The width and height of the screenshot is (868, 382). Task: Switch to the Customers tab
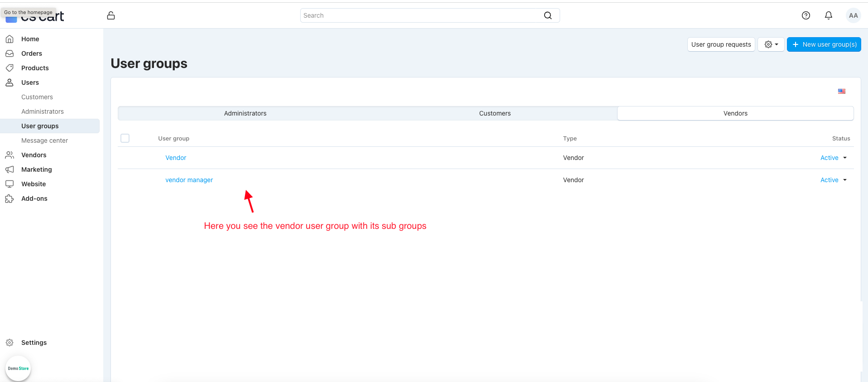pos(494,113)
